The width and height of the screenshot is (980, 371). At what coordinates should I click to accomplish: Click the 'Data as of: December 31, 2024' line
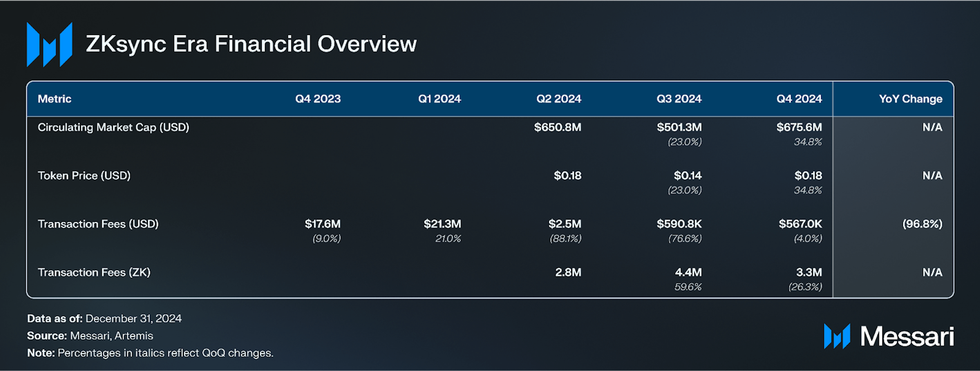pyautogui.click(x=104, y=319)
